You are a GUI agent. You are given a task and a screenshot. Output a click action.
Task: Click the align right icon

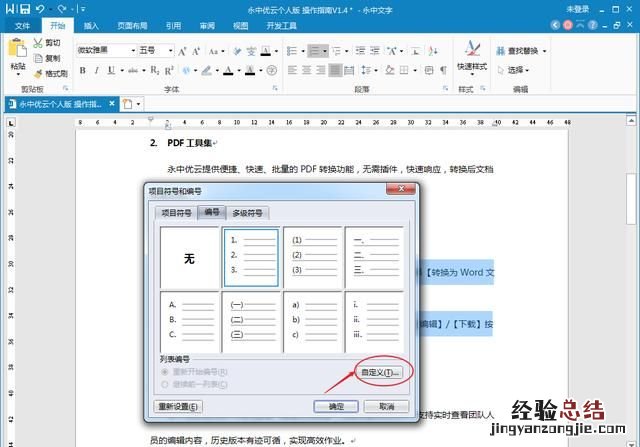tap(320, 70)
